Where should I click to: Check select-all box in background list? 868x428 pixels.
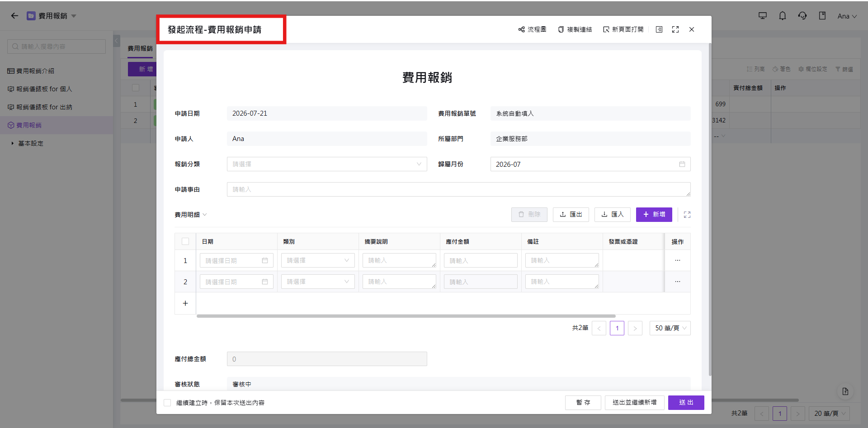tap(136, 88)
